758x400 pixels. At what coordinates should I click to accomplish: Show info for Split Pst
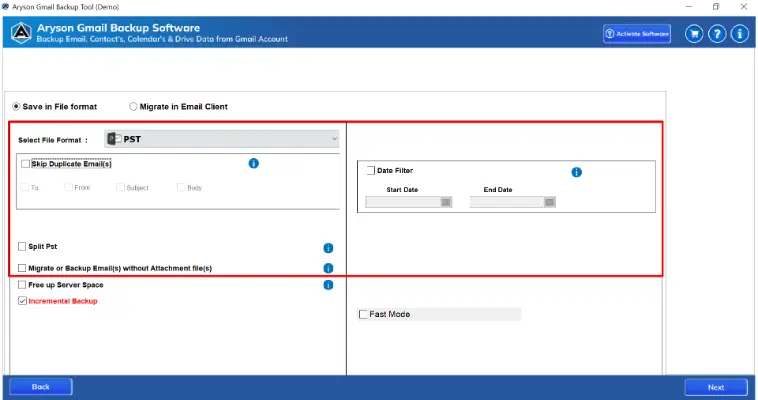click(x=328, y=248)
